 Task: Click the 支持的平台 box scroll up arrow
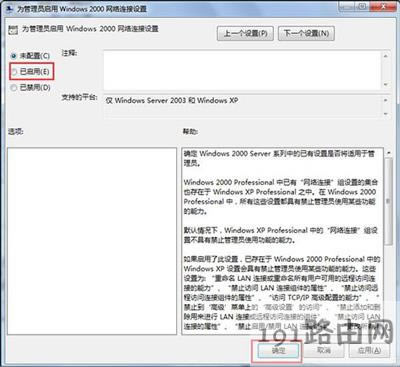[386, 100]
